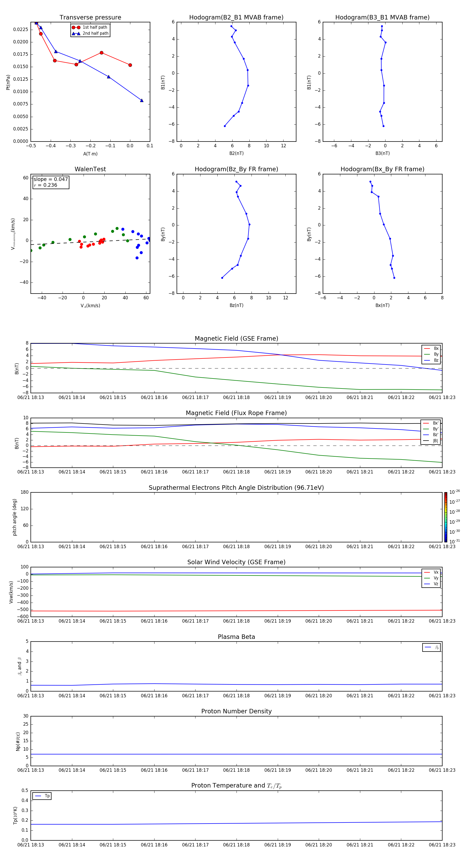Click the 'Solar Wind Velocity (GSE Frame)' title
Viewport: 473px width, 868px height.
pyautogui.click(x=236, y=562)
